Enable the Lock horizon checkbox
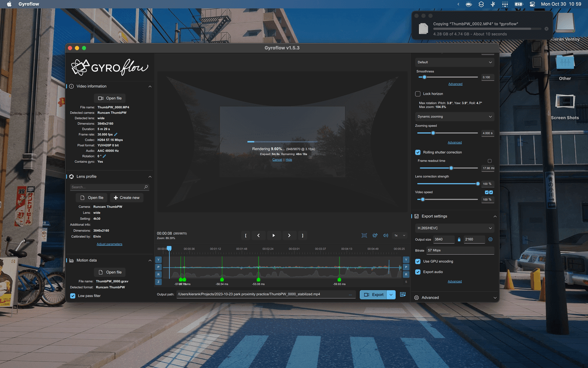Screen dimensions: 588x368 pyautogui.click(x=418, y=94)
